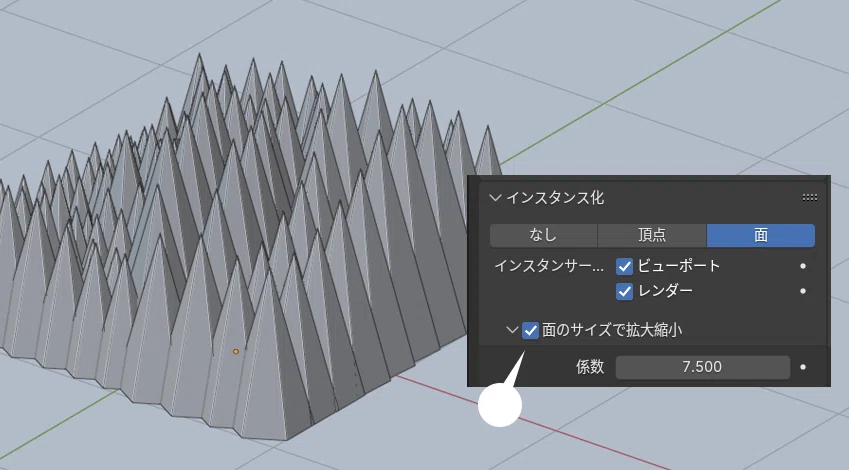The image size is (849, 470).
Task: Click the animate dot next to 係数
Action: (803, 367)
